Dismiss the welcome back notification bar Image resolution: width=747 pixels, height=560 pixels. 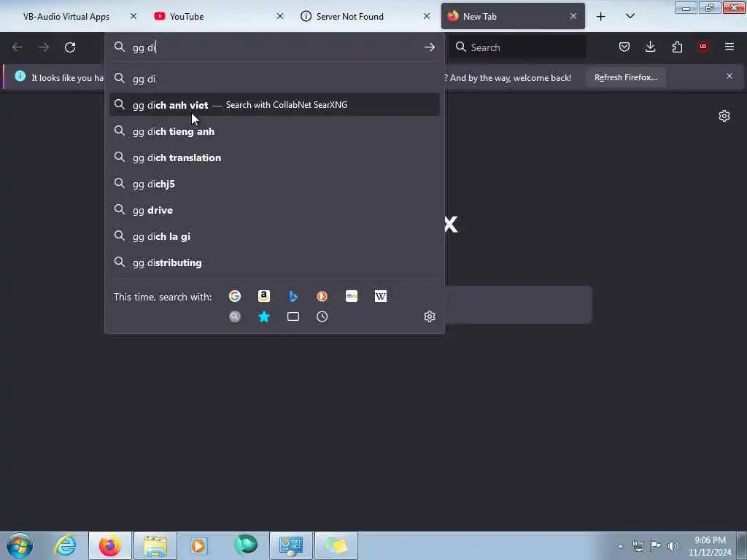click(x=729, y=76)
